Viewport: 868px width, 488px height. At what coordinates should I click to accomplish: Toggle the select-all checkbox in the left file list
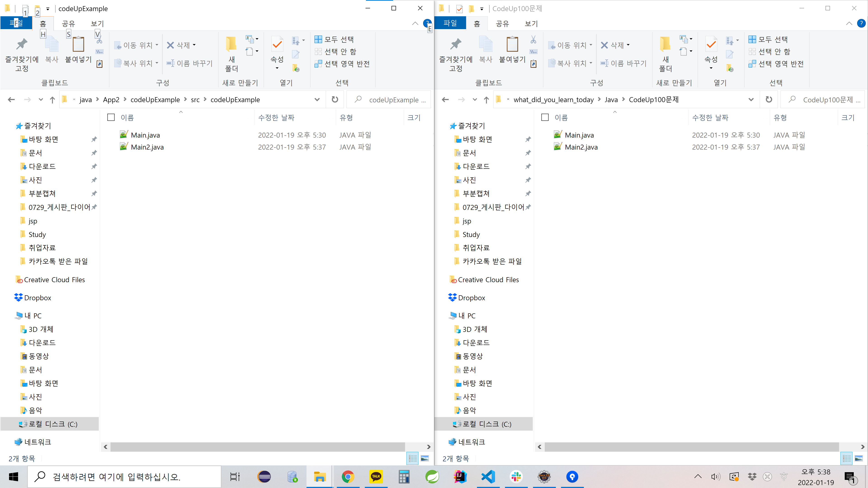point(111,117)
